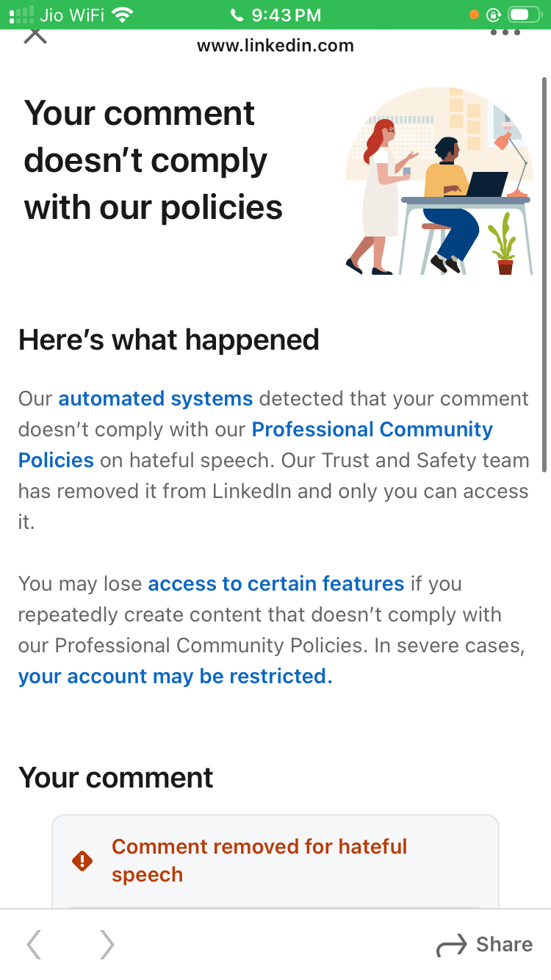The height and width of the screenshot is (980, 551).
Task: Tap the WiFi icon in status bar
Action: (123, 15)
